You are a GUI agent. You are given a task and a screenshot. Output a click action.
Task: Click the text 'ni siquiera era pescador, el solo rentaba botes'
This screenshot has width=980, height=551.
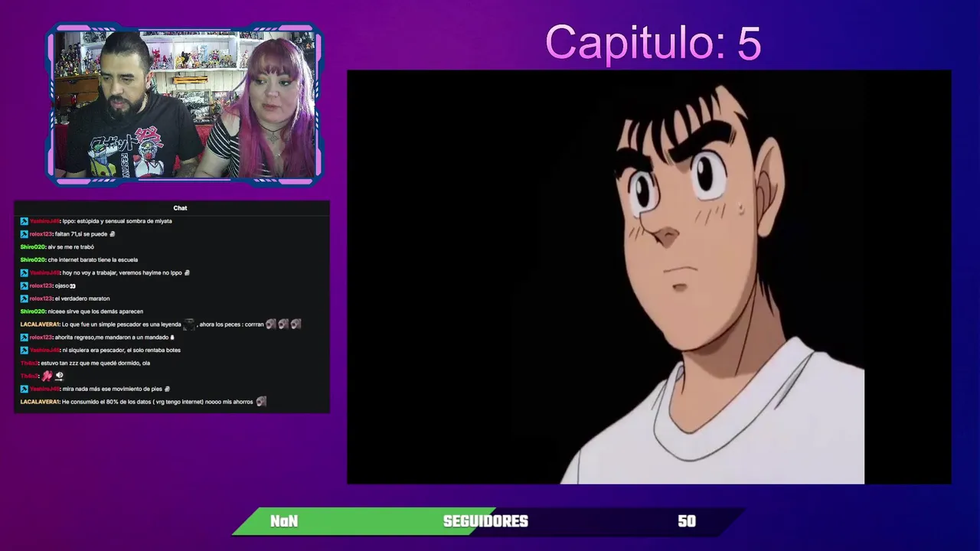(122, 350)
